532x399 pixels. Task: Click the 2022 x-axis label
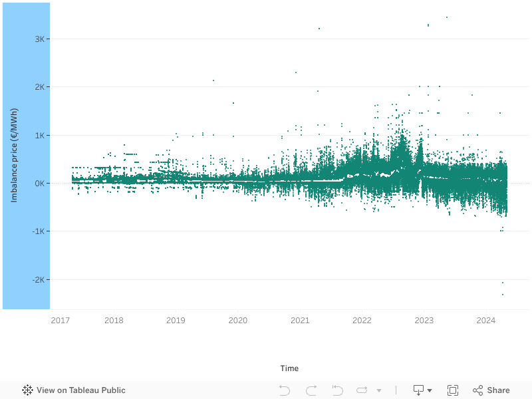click(362, 321)
